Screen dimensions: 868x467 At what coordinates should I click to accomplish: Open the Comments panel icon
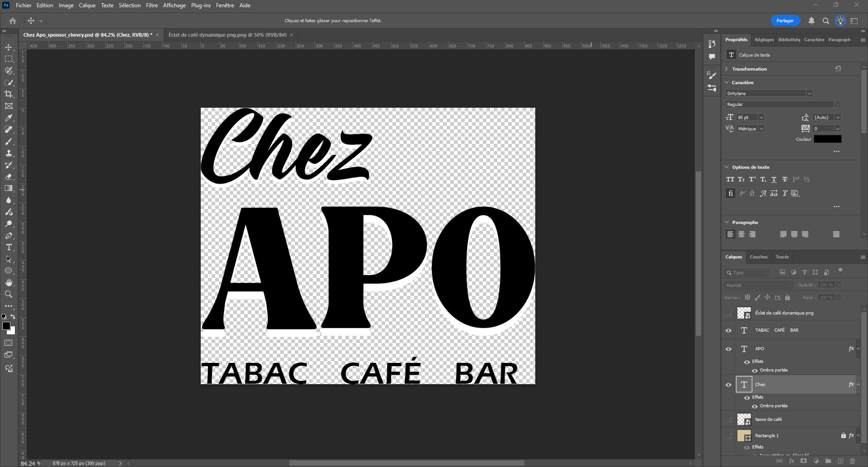(x=712, y=57)
